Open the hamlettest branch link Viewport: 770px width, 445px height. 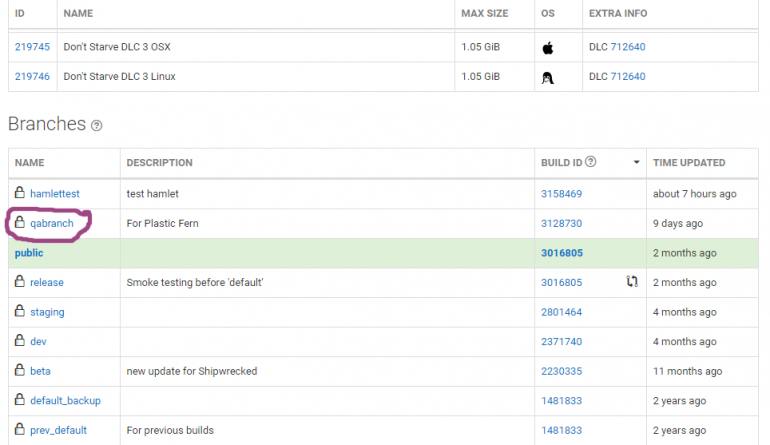[x=55, y=194]
